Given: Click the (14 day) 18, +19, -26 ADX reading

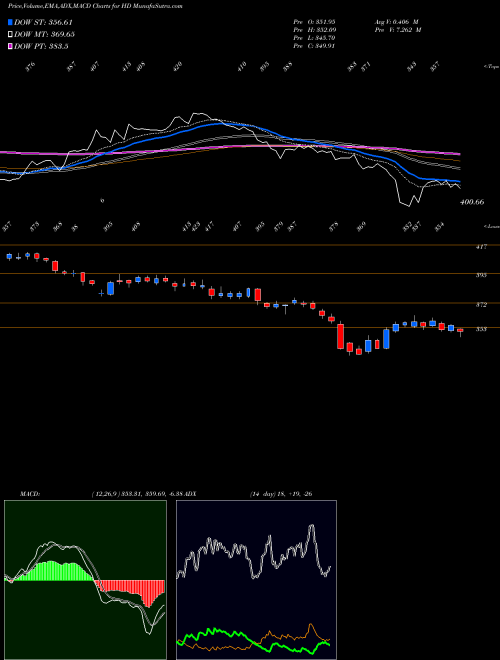Looking at the screenshot, I should 281,494.
